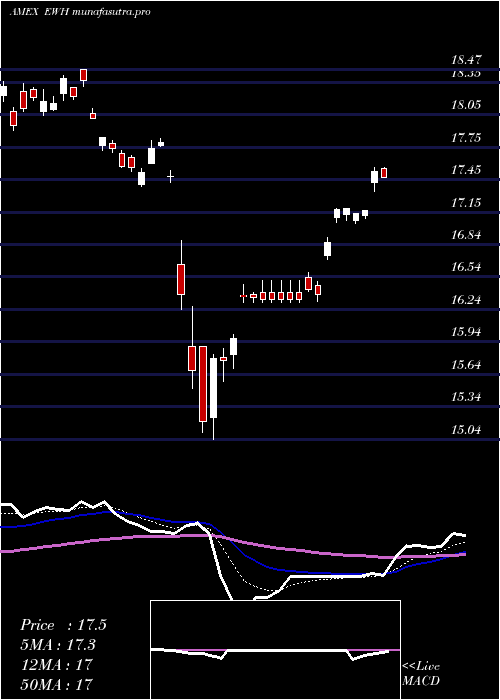Screen dimensions: 500x700
Task: Click the 16.54 price axis label
Action: point(466,267)
